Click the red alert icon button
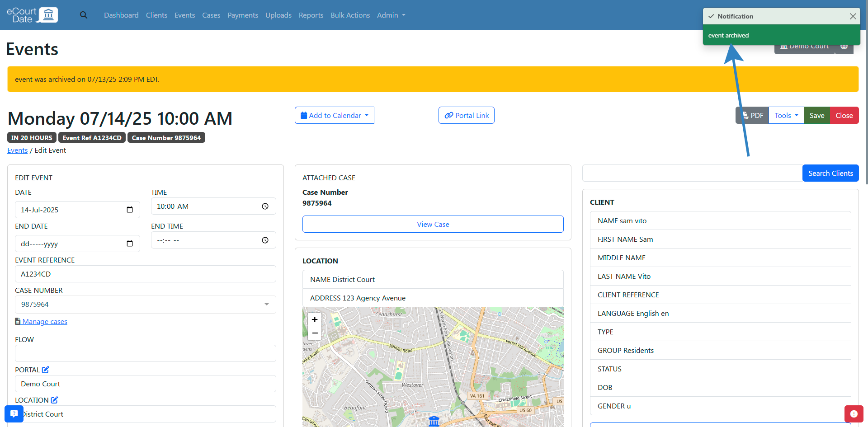The width and height of the screenshot is (868, 427). click(854, 414)
